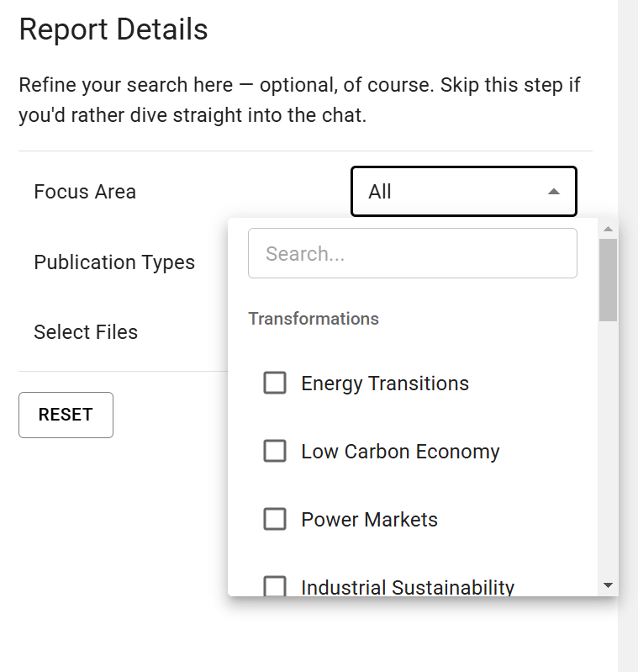The image size is (638, 672).
Task: Click the Publication Types row label
Action: (x=114, y=262)
